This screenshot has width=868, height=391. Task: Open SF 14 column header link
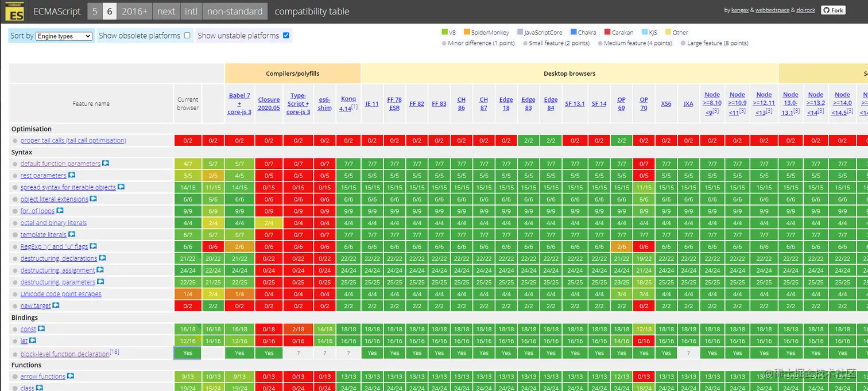[599, 104]
